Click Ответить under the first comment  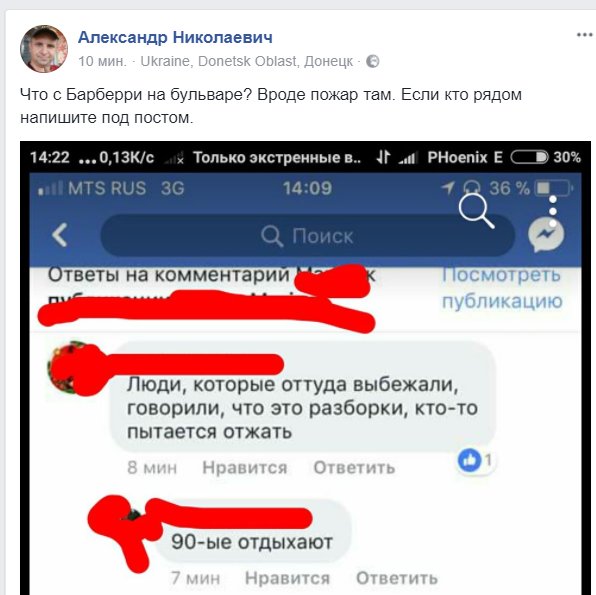tap(354, 467)
